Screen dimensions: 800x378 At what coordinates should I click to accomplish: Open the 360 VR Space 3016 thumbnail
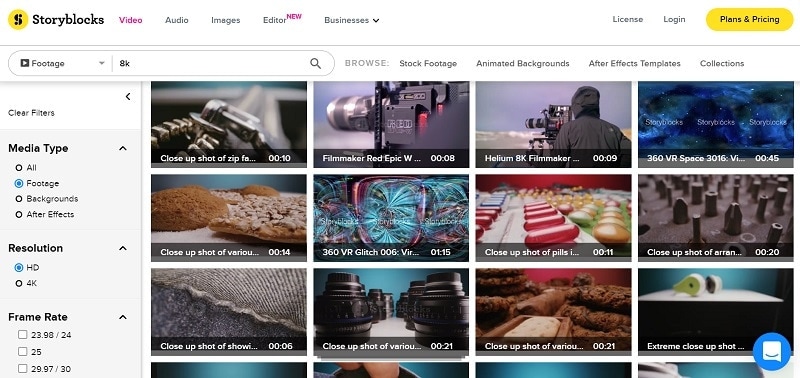pos(716,124)
